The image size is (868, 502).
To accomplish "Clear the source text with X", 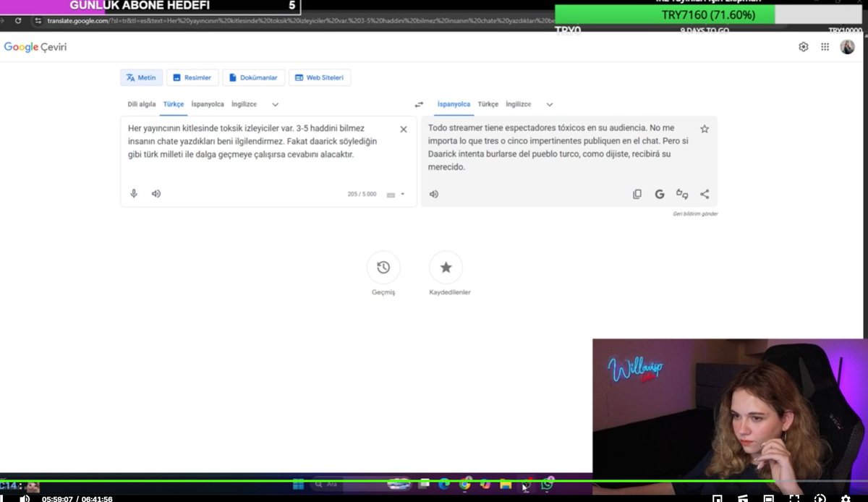I will pos(404,129).
